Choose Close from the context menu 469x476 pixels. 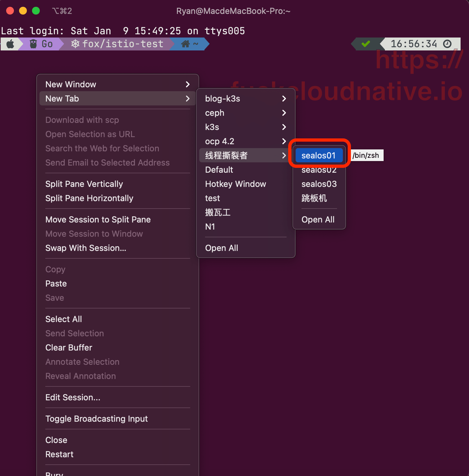tap(118, 440)
